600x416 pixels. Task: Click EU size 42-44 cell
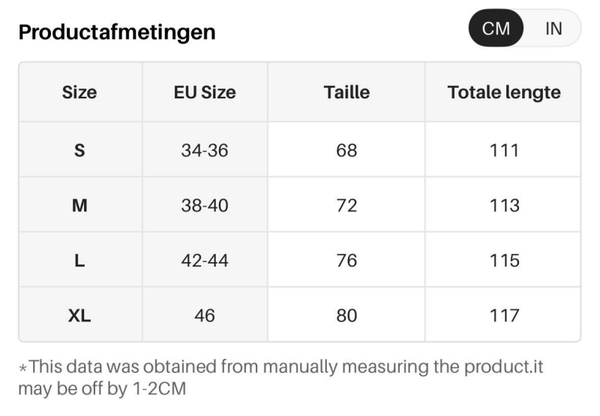(205, 260)
